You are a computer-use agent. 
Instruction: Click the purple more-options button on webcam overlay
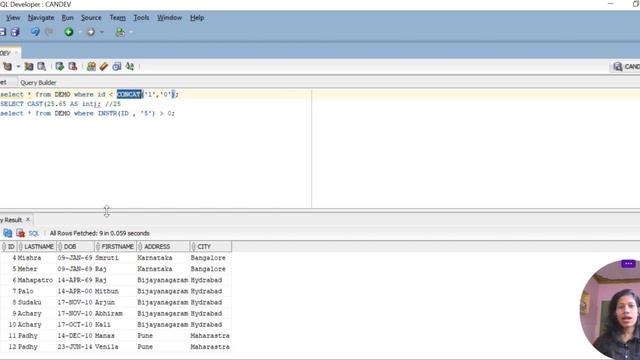click(628, 264)
